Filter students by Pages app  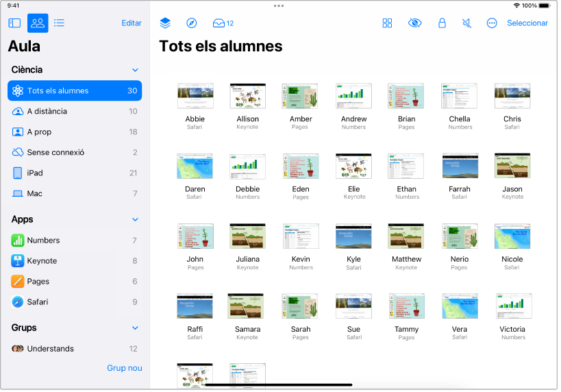(x=75, y=282)
